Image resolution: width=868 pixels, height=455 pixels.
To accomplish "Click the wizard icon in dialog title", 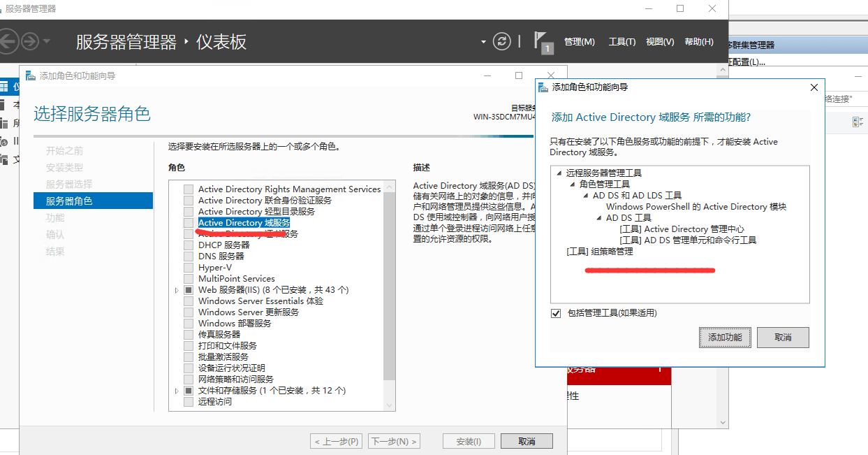I will 543,87.
